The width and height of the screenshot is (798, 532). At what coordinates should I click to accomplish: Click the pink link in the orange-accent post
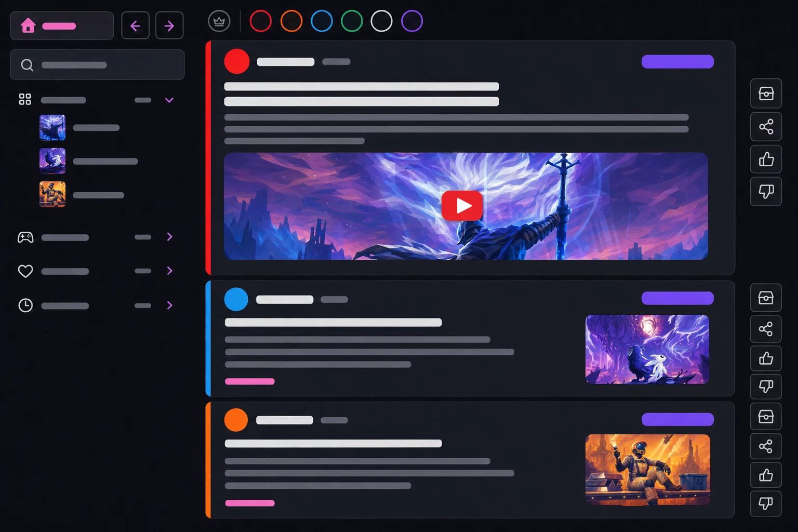point(250,503)
